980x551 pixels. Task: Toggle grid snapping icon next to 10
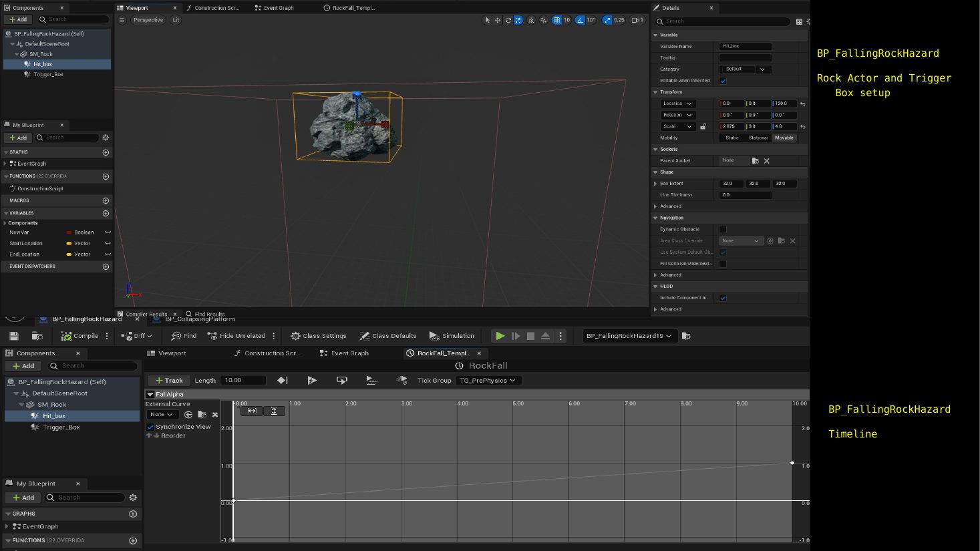(x=556, y=20)
